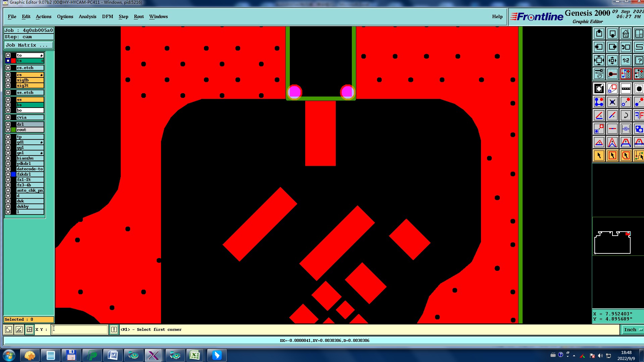Click the Home view icon
Screen dimensions: 644x362
click(626, 34)
